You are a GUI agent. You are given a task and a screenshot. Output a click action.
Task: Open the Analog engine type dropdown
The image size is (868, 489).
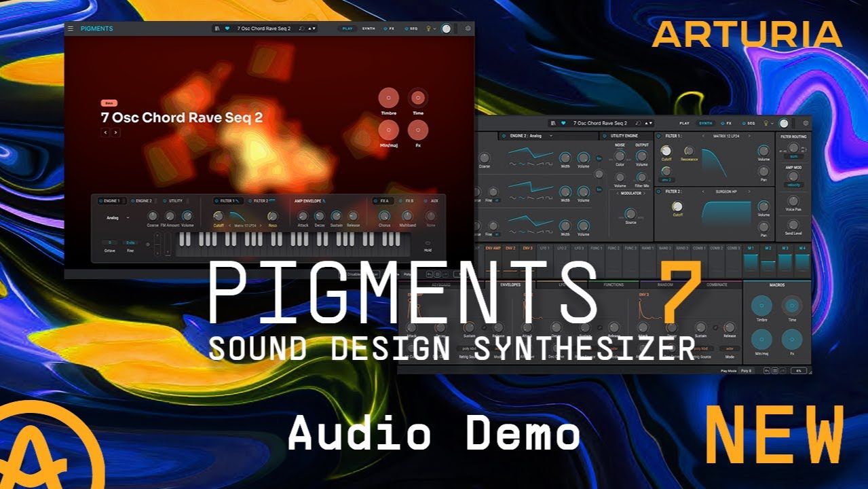coord(116,217)
